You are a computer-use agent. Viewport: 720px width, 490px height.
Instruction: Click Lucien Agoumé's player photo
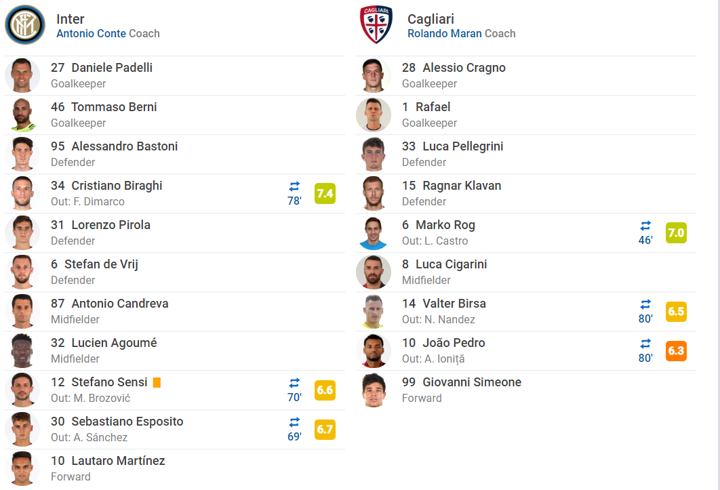point(22,351)
